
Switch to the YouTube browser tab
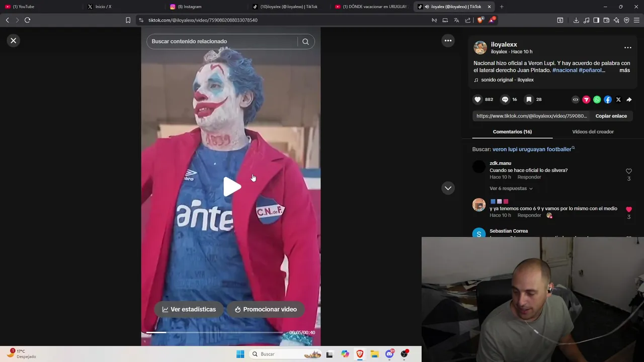tap(40, 7)
